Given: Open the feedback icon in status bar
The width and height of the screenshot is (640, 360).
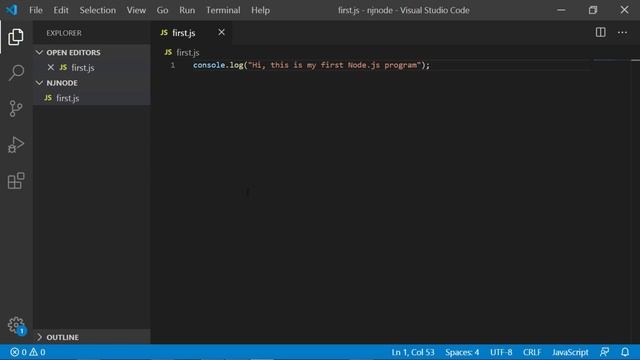Looking at the screenshot, I should point(604,352).
